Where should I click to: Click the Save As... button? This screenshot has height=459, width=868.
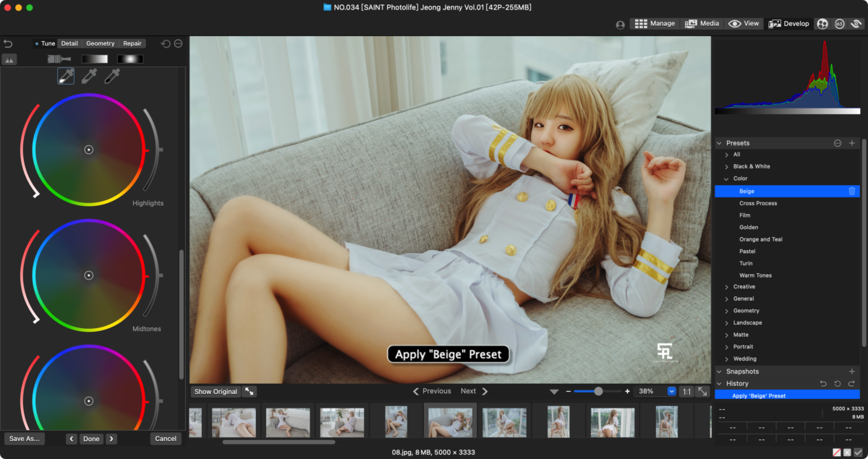(x=24, y=439)
